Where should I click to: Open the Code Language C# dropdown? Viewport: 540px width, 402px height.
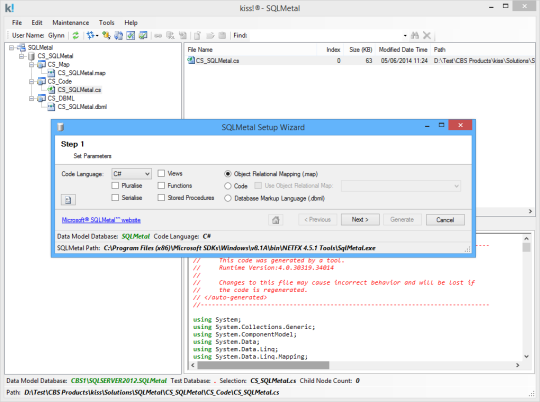pyautogui.click(x=131, y=174)
